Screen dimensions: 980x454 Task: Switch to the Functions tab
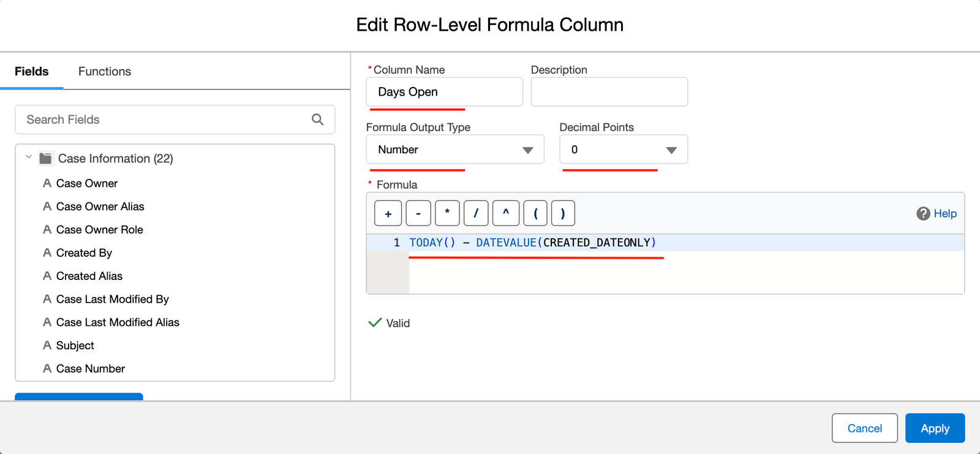(x=105, y=72)
